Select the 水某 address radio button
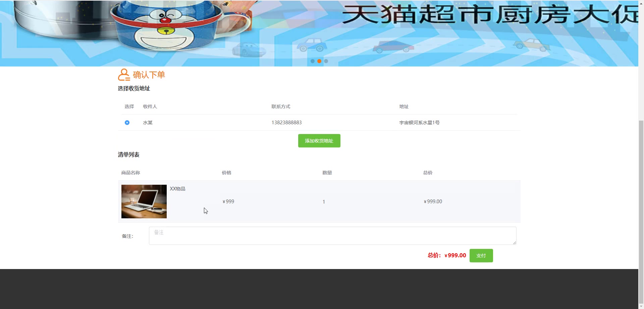This screenshot has height=309, width=644. 127,123
